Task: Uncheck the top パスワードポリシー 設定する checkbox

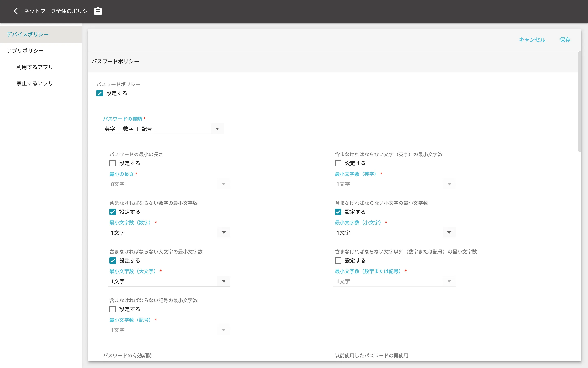Action: (x=100, y=93)
